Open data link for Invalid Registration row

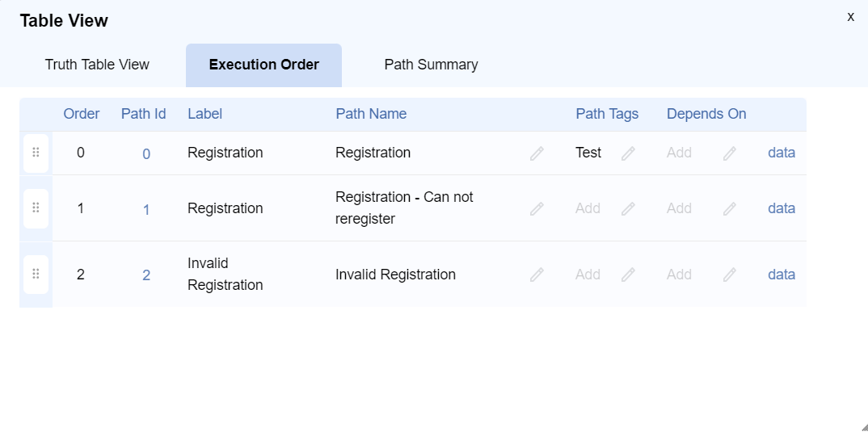click(782, 275)
